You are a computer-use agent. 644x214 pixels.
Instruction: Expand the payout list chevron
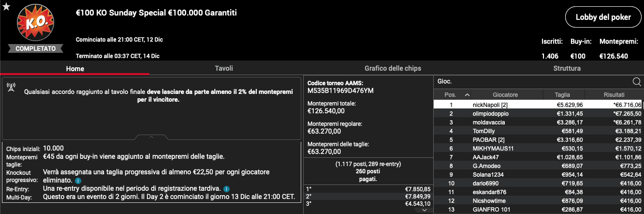424,210
